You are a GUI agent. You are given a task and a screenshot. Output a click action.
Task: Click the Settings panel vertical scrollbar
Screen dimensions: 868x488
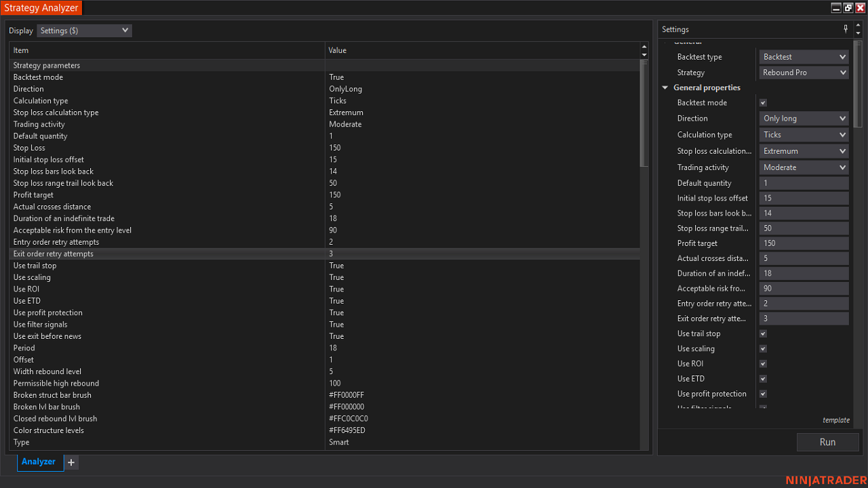858,85
